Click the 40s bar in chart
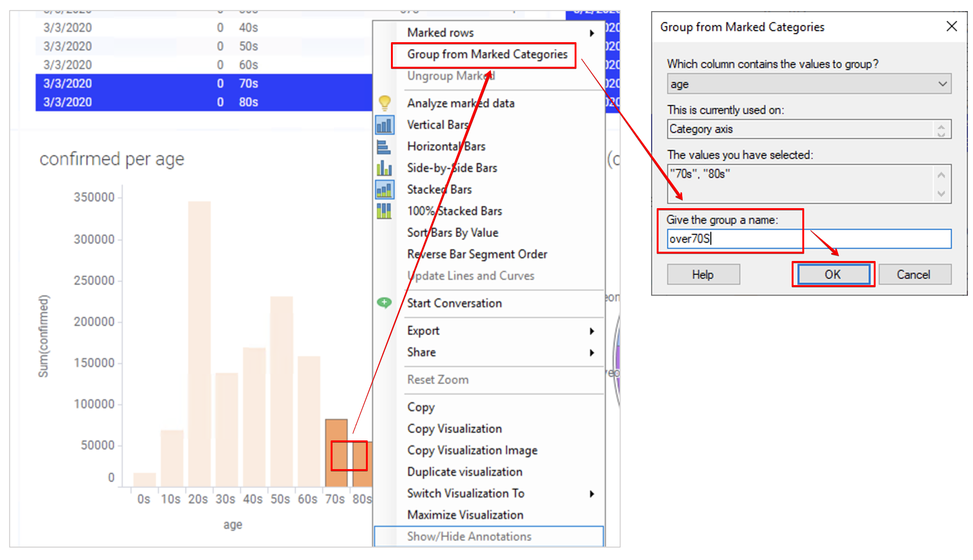 click(254, 417)
